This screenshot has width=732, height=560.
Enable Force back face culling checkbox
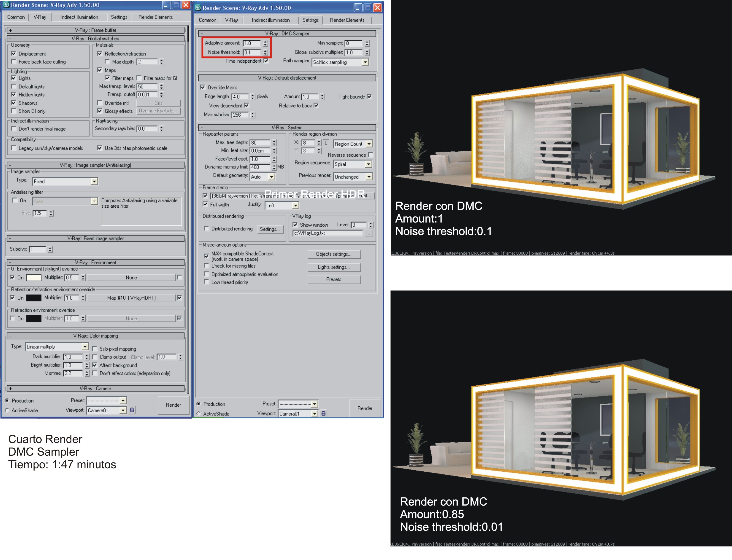point(14,62)
